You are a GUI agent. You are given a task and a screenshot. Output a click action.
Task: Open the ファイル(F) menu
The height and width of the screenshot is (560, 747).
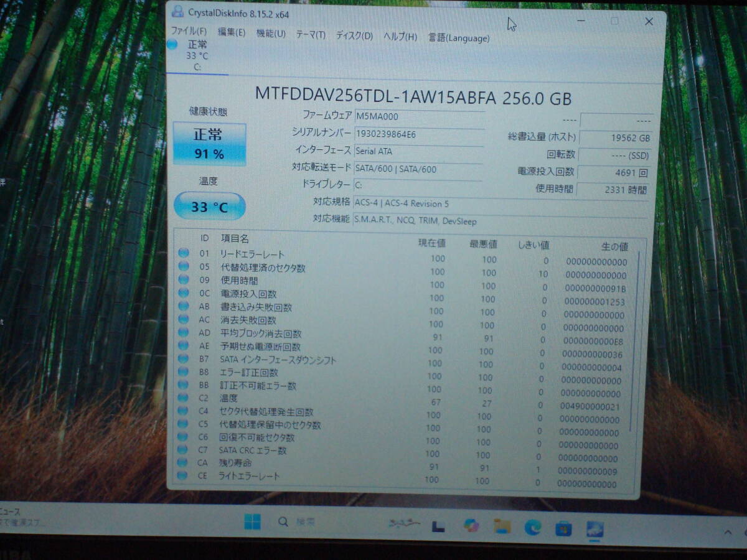[x=189, y=31]
